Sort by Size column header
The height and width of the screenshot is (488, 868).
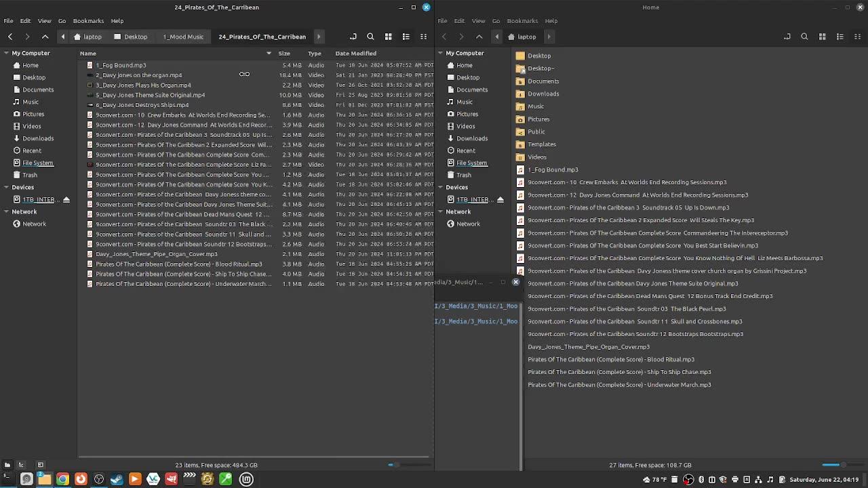[284, 53]
